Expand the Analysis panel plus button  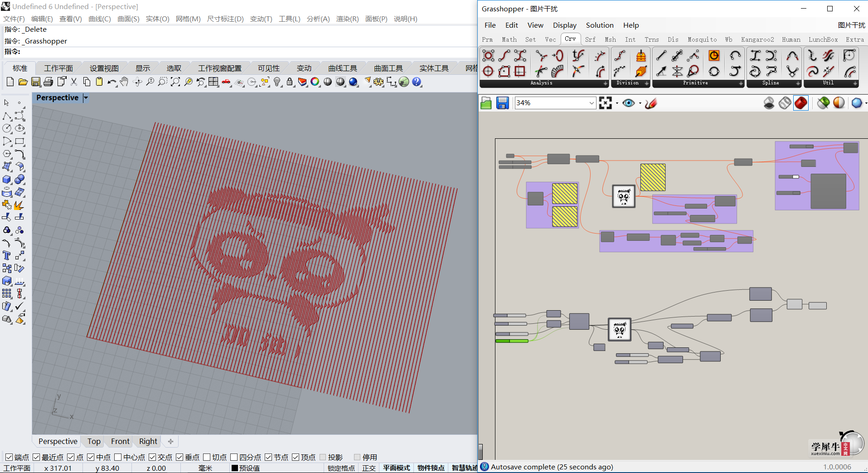(606, 83)
